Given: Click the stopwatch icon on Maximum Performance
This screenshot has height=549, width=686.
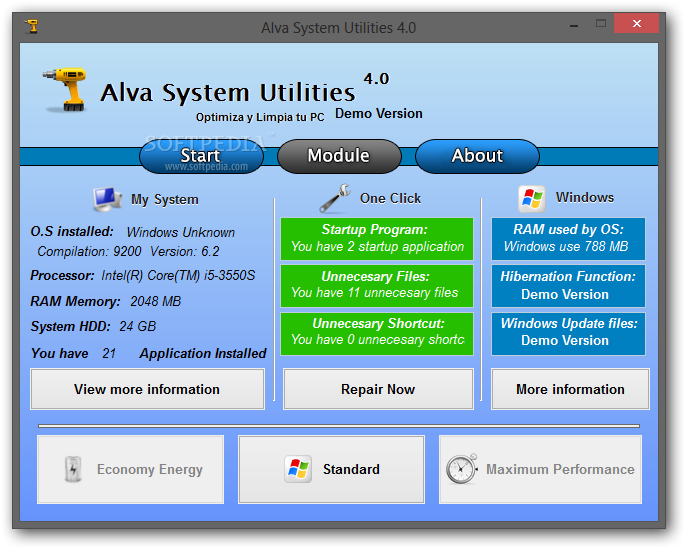Looking at the screenshot, I should [x=462, y=469].
